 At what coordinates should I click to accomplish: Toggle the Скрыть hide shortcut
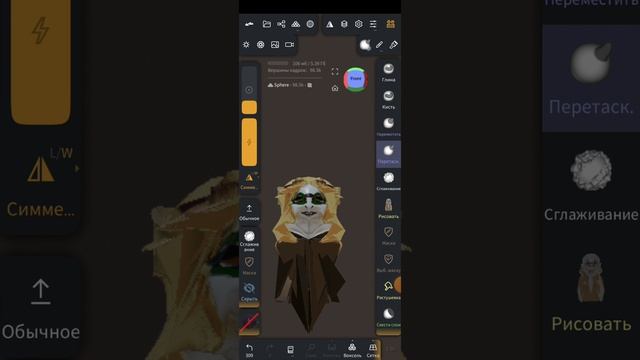click(249, 292)
